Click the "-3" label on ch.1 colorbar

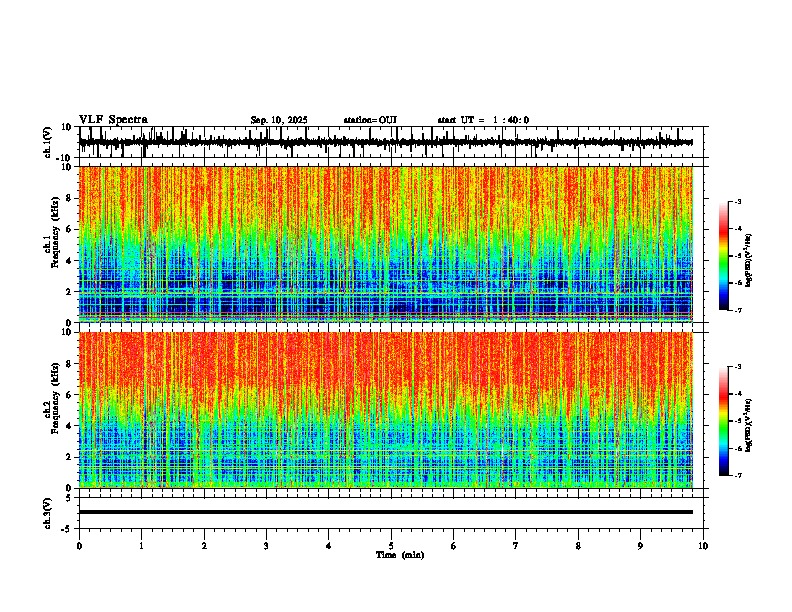point(737,201)
